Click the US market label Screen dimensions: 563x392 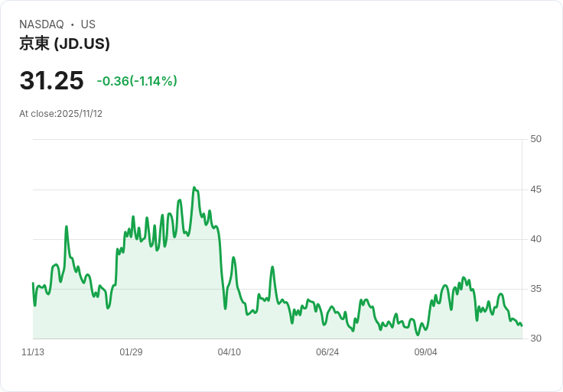[x=88, y=24]
